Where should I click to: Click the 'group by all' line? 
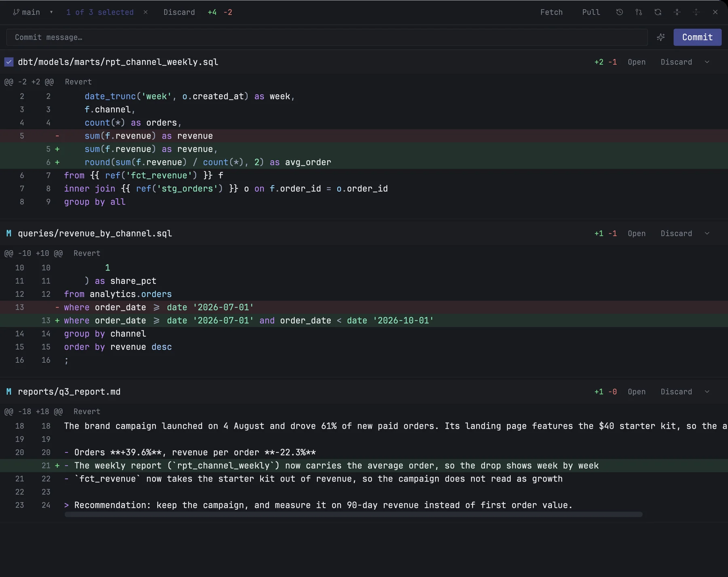364,202
